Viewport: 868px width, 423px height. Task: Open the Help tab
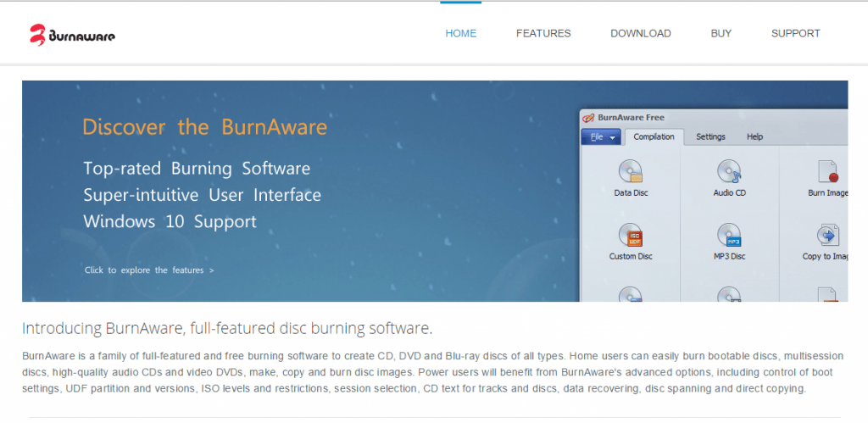point(754,136)
